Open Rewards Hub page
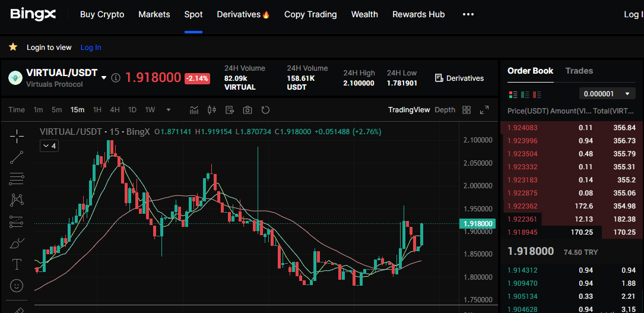 (418, 14)
